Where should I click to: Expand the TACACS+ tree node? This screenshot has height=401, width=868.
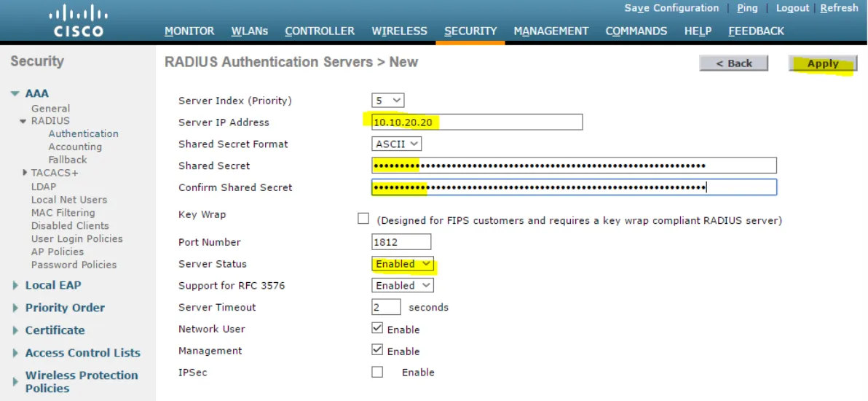point(25,173)
